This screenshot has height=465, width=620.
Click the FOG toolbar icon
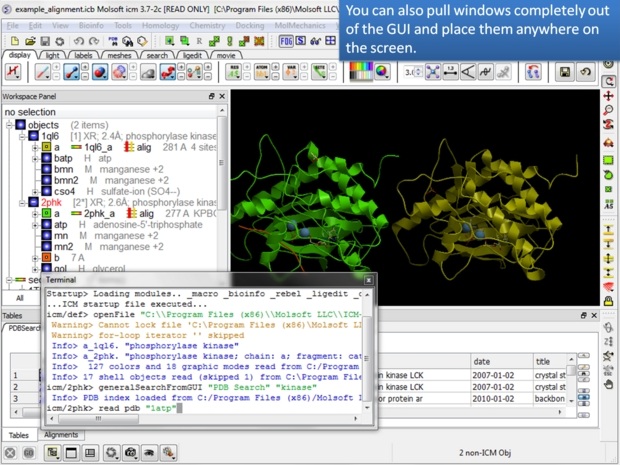pos(286,40)
